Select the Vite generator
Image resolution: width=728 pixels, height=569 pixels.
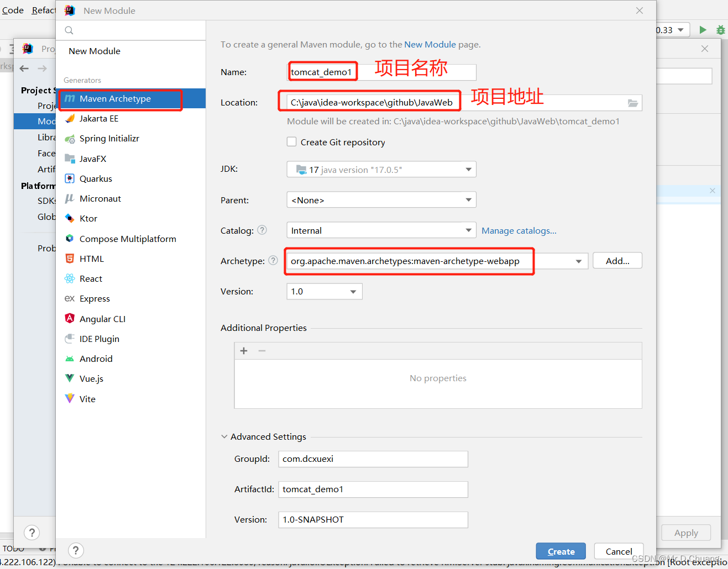[131, 399]
